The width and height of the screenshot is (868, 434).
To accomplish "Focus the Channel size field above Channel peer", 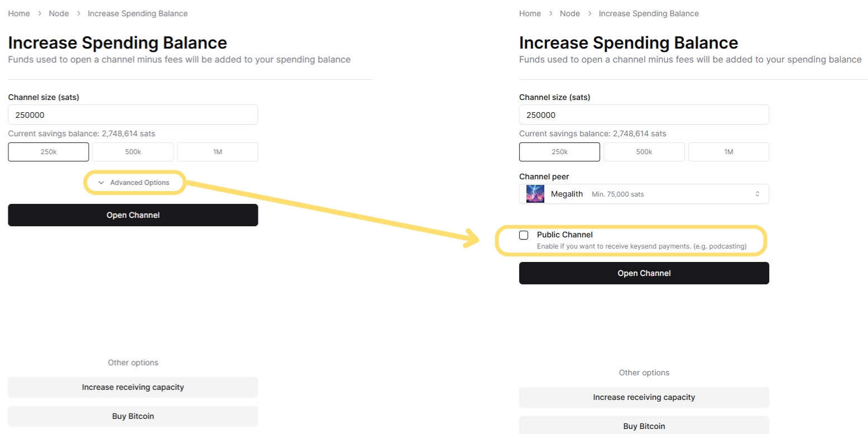I will pos(644,115).
